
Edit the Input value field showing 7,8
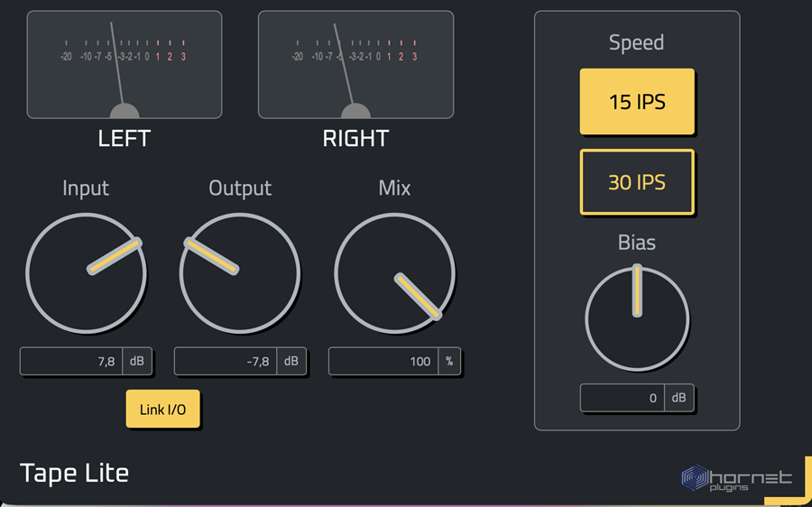pyautogui.click(x=71, y=361)
